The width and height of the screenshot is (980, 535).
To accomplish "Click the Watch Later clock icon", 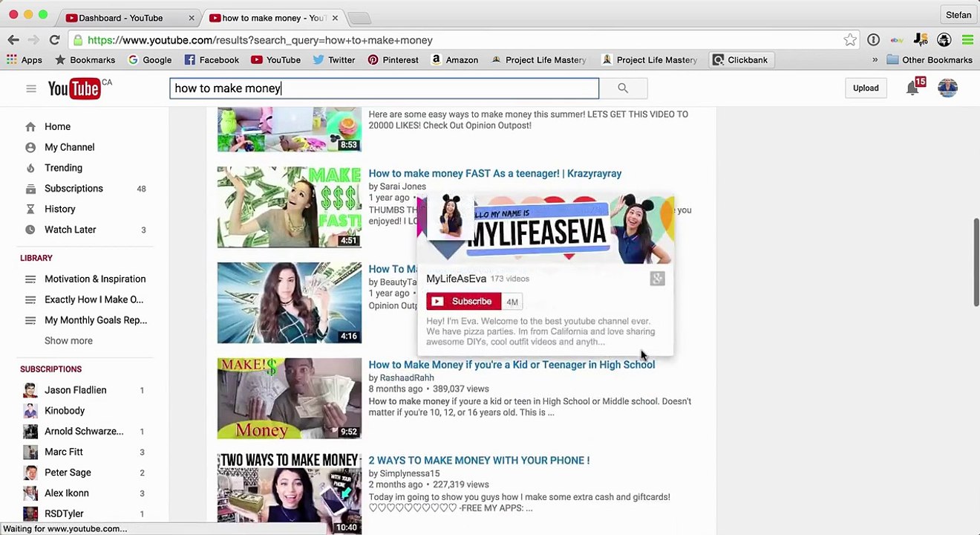I will pyautogui.click(x=30, y=230).
